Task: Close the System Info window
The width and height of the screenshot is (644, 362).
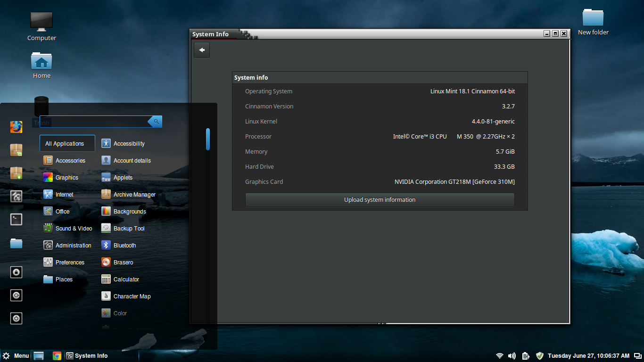Action: (x=564, y=33)
